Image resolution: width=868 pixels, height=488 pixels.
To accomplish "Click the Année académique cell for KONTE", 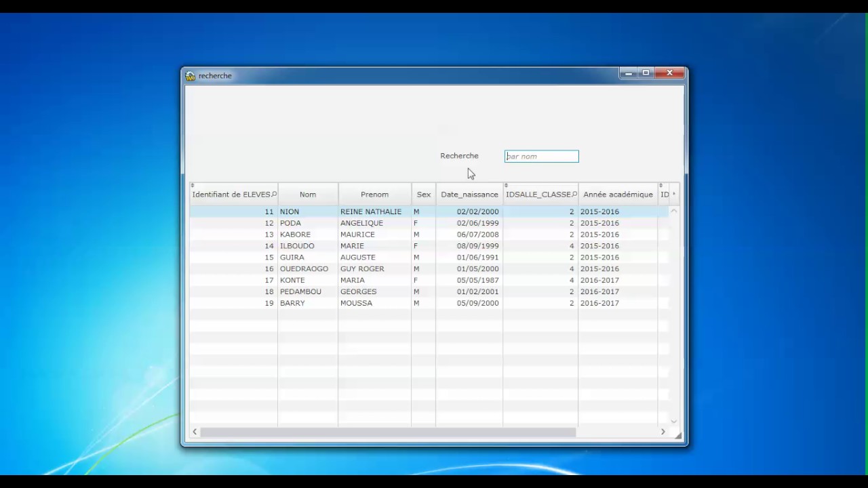I will click(618, 280).
